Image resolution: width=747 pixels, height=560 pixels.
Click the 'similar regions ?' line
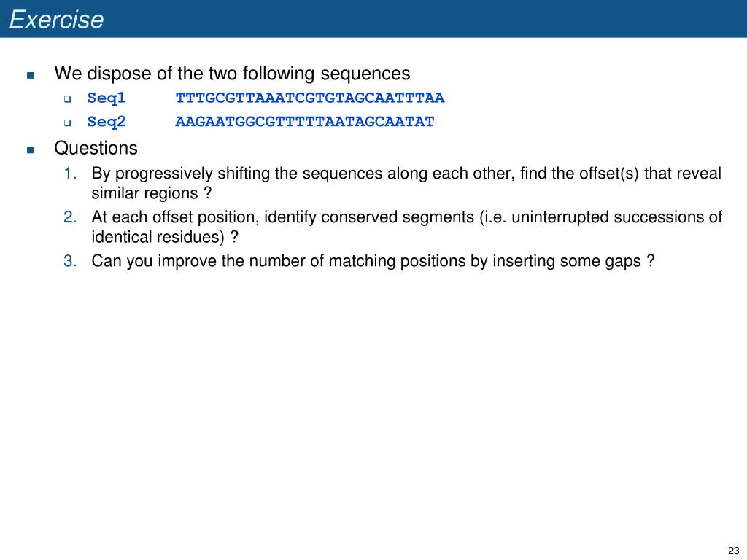click(152, 193)
